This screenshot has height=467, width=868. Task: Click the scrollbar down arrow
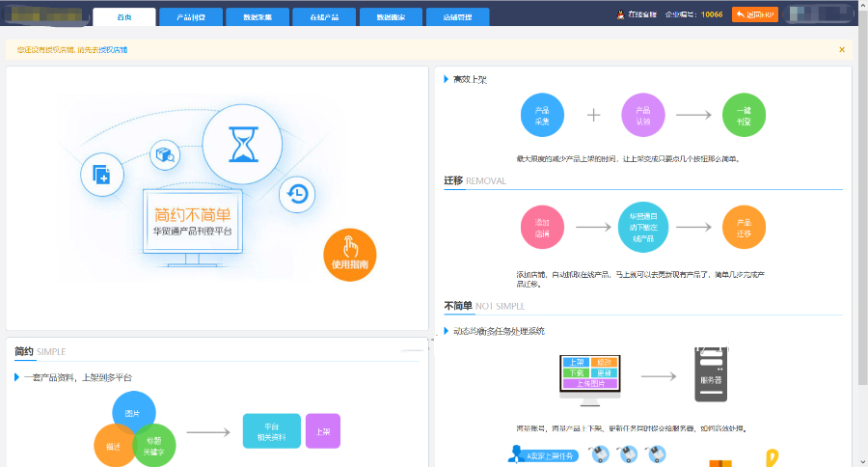pos(863,462)
